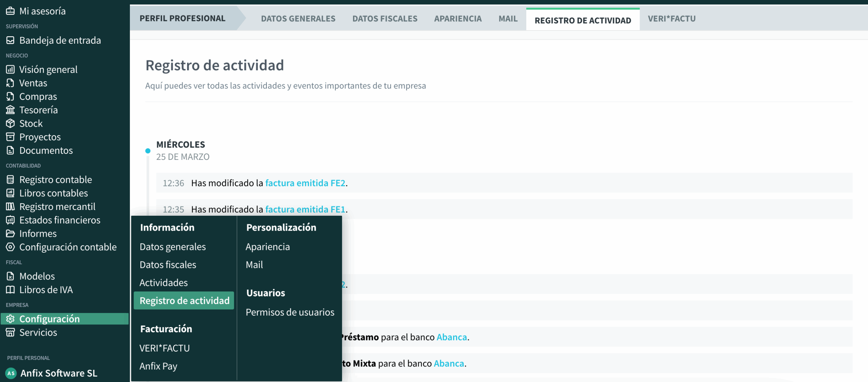868x382 pixels.
Task: Click the Bandeja de entrada inbox icon
Action: (10, 40)
